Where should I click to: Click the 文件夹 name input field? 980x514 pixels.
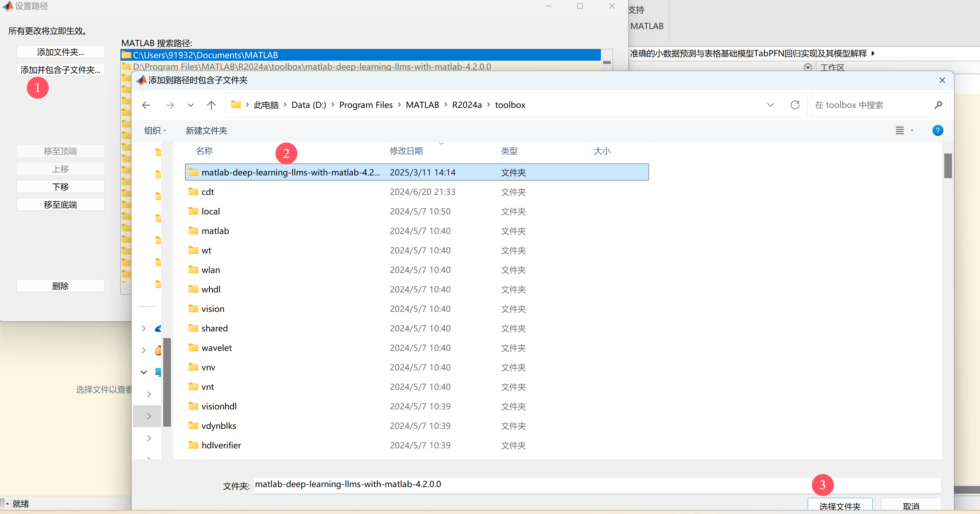click(x=597, y=485)
